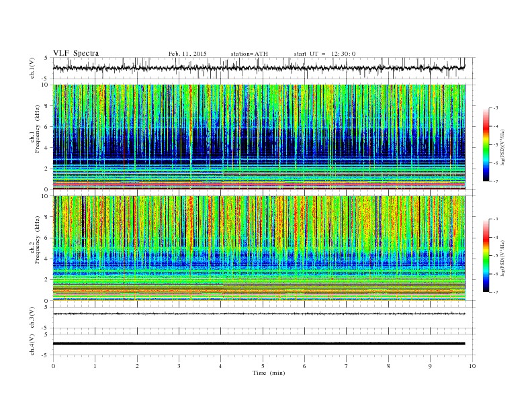Select the "ch.3(V)" axis label
The height and width of the screenshot is (411, 532).
(x=32, y=318)
